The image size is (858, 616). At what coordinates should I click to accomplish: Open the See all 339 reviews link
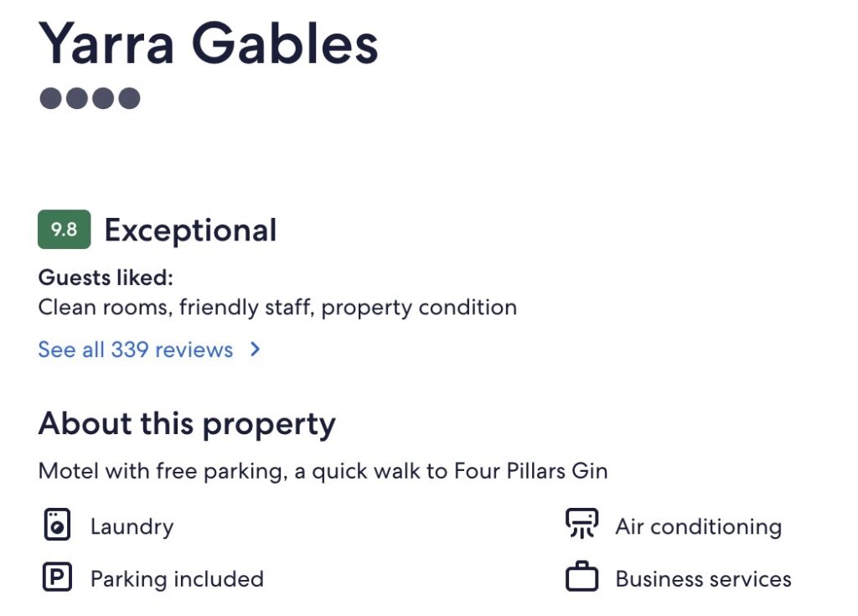pyautogui.click(x=136, y=349)
